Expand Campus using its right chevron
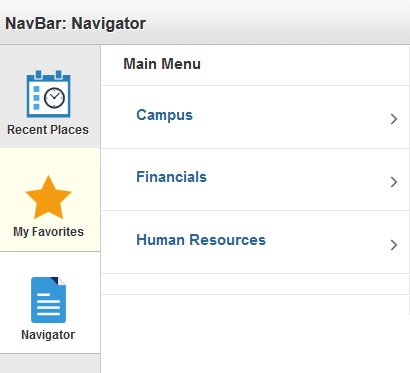This screenshot has height=373, width=410. pyautogui.click(x=394, y=119)
